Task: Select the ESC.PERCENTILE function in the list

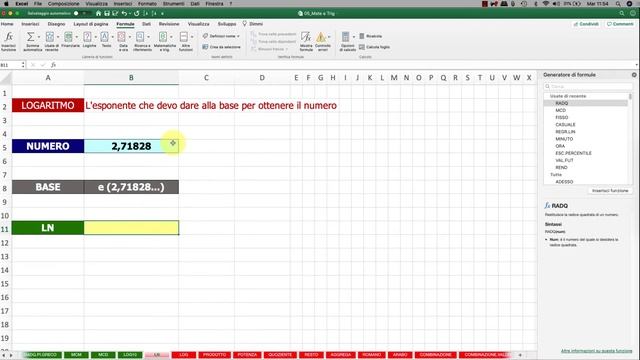Action: [x=573, y=153]
